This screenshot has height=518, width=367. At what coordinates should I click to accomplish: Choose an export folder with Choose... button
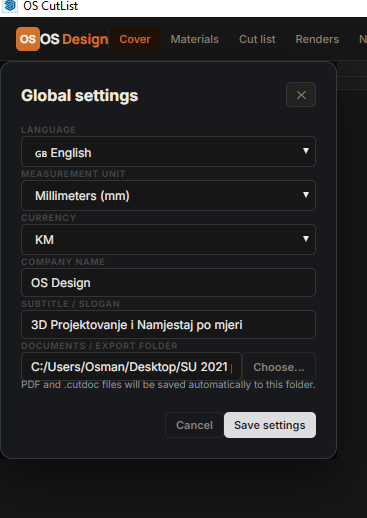click(279, 367)
